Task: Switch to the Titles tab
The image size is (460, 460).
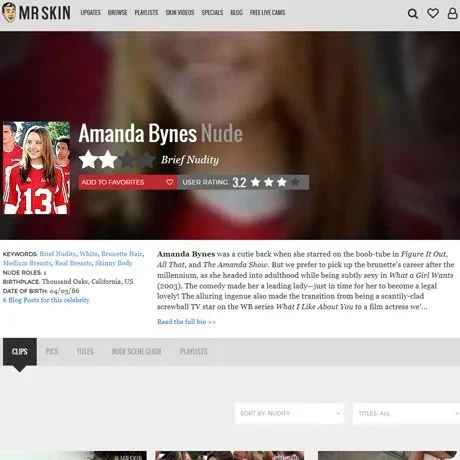Action: 85,352
